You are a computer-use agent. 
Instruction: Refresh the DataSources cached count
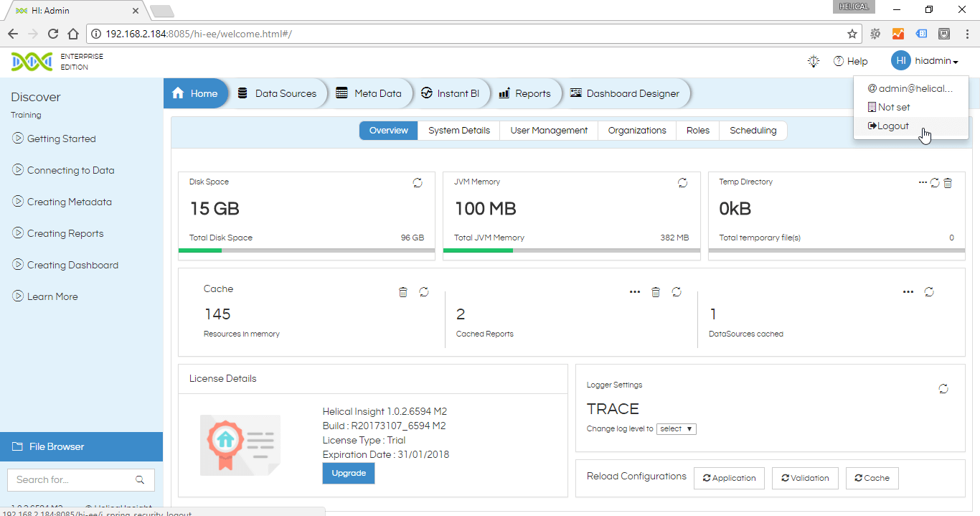click(929, 292)
